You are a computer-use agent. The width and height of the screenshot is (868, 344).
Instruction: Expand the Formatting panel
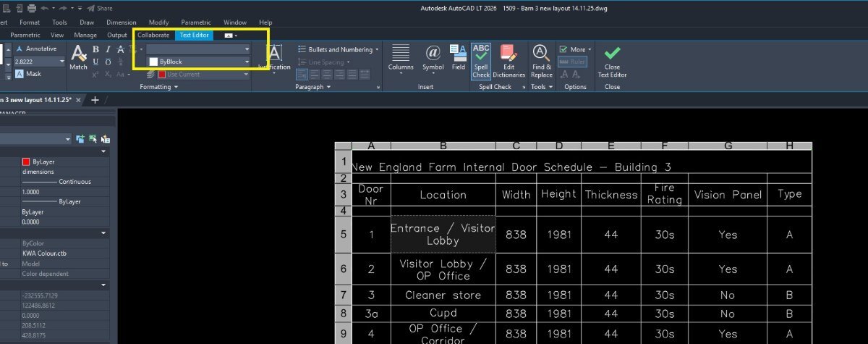click(158, 87)
